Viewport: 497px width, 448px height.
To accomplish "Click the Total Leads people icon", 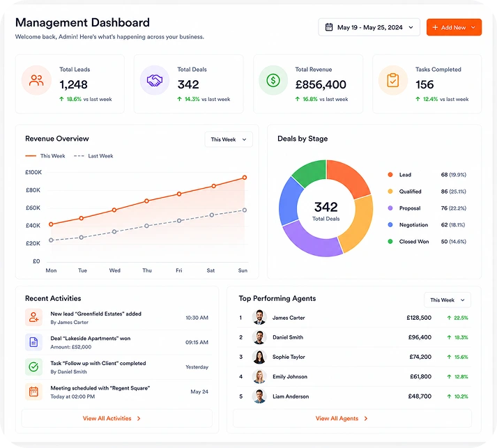I will point(36,81).
